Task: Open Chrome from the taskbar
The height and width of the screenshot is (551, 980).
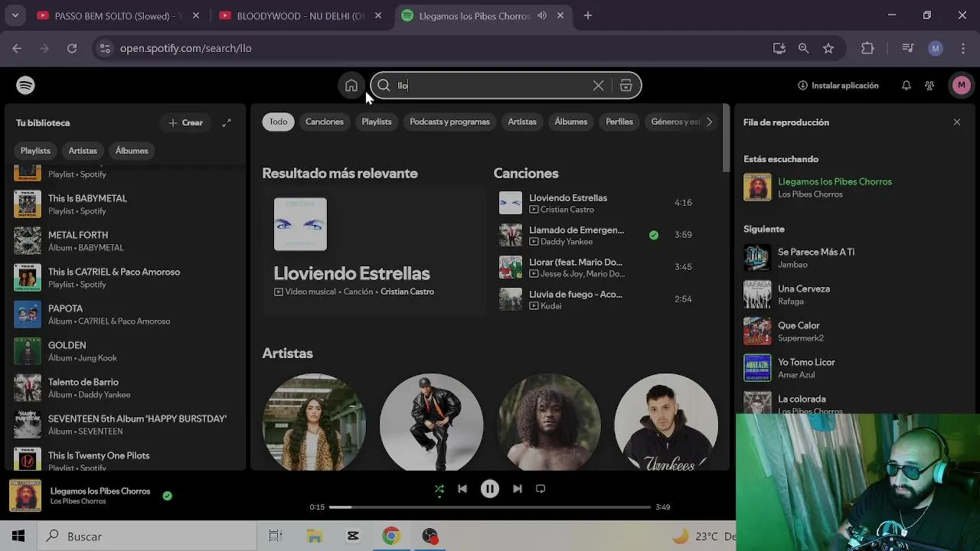Action: [391, 536]
